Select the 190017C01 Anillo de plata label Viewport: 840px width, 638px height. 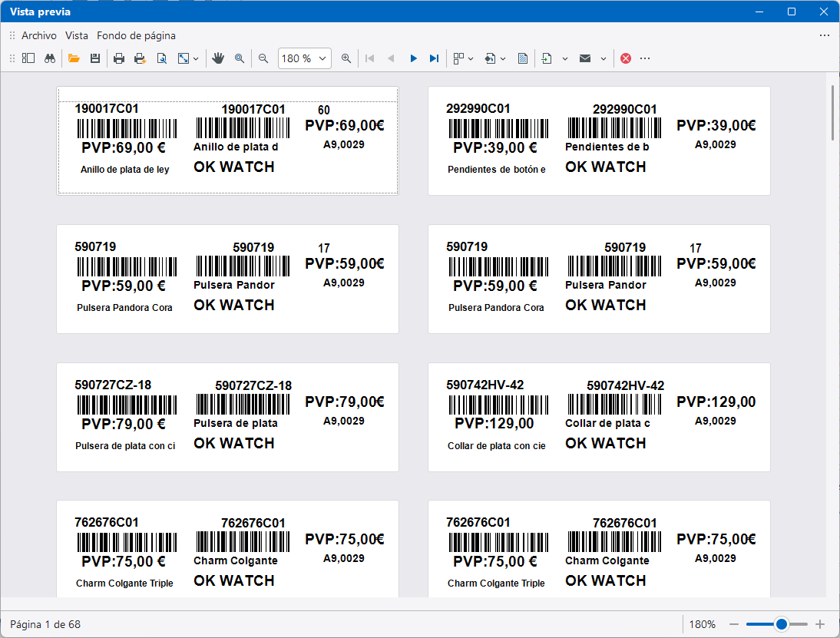[x=228, y=141]
